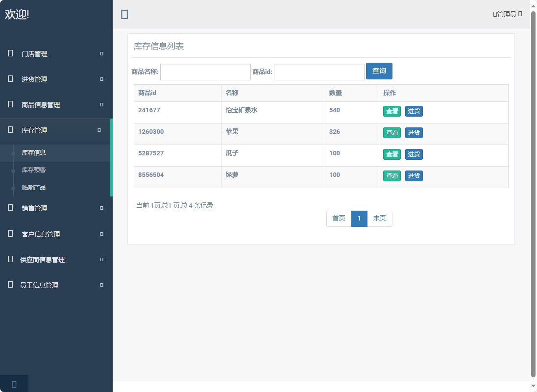Toggle the sidebar collapse icon in top bar
This screenshot has height=392, width=537.
coord(124,14)
